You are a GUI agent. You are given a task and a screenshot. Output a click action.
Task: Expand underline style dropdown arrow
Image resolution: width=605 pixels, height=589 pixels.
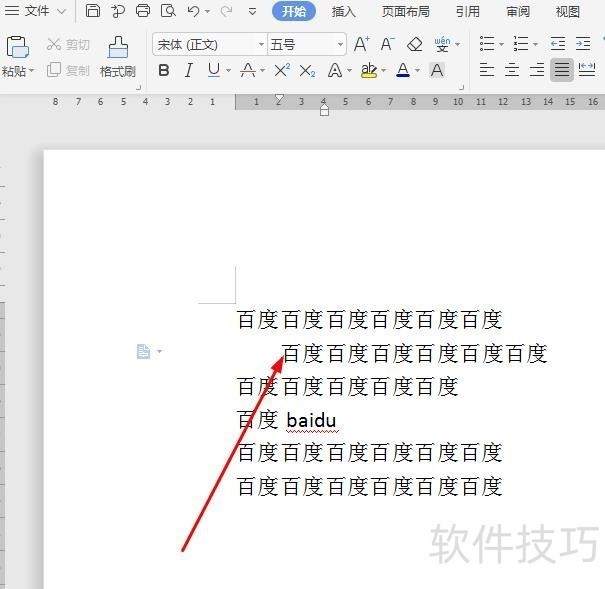(228, 71)
